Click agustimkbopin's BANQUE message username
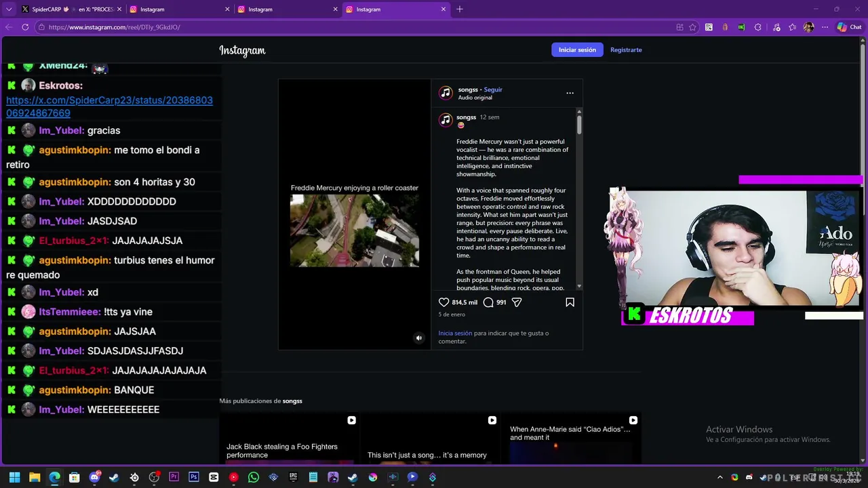The height and width of the screenshot is (488, 868). (75, 390)
